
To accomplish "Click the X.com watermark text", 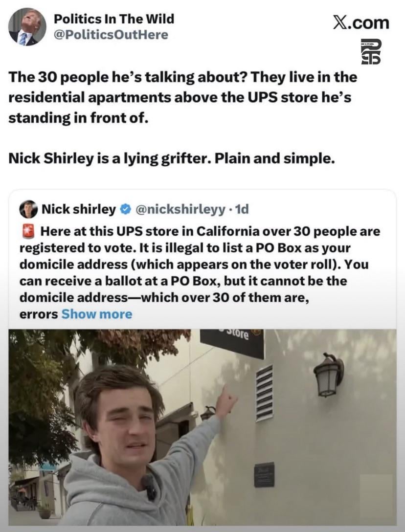I will tap(361, 22).
